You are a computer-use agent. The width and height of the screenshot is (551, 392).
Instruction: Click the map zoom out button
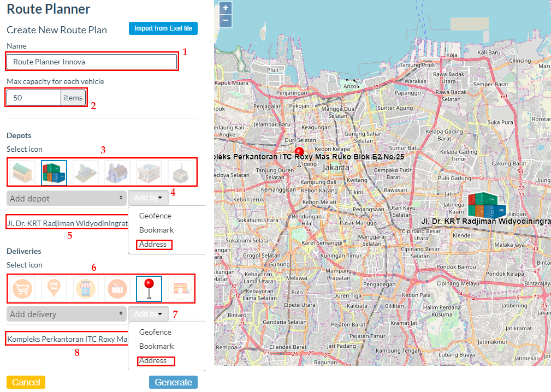pos(226,21)
